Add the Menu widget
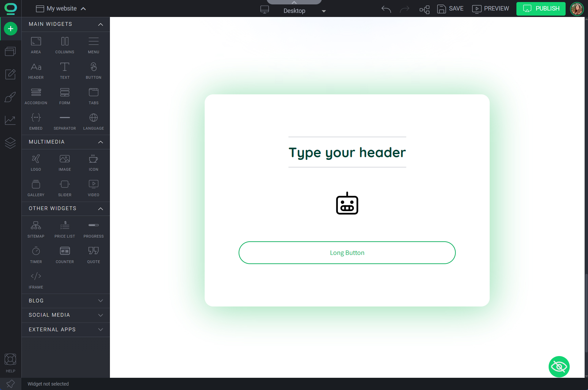 point(94,45)
